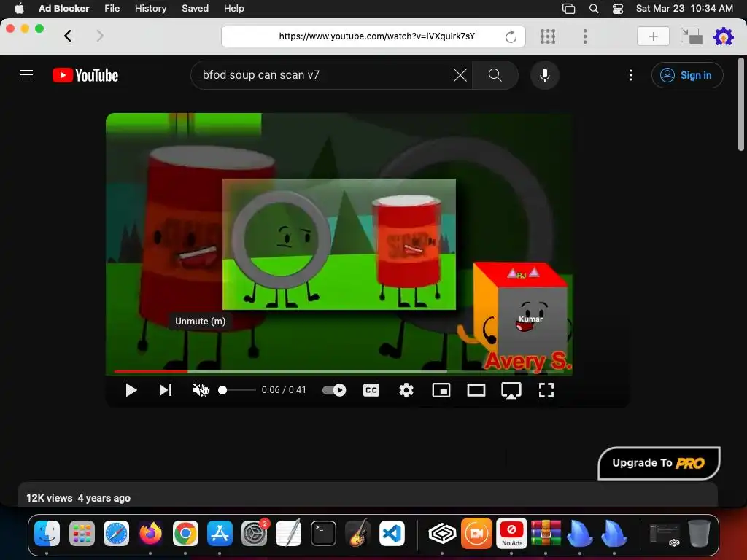Click the page vertical scrollbar

click(x=741, y=104)
